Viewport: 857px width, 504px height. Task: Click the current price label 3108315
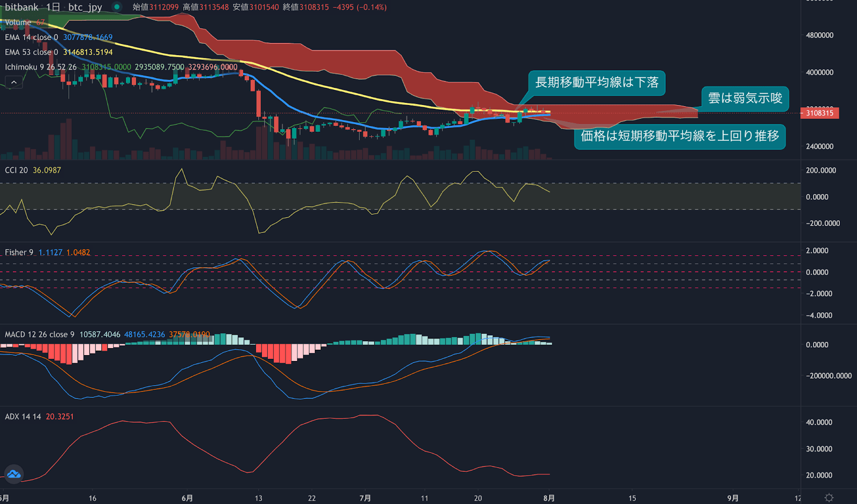tap(820, 113)
